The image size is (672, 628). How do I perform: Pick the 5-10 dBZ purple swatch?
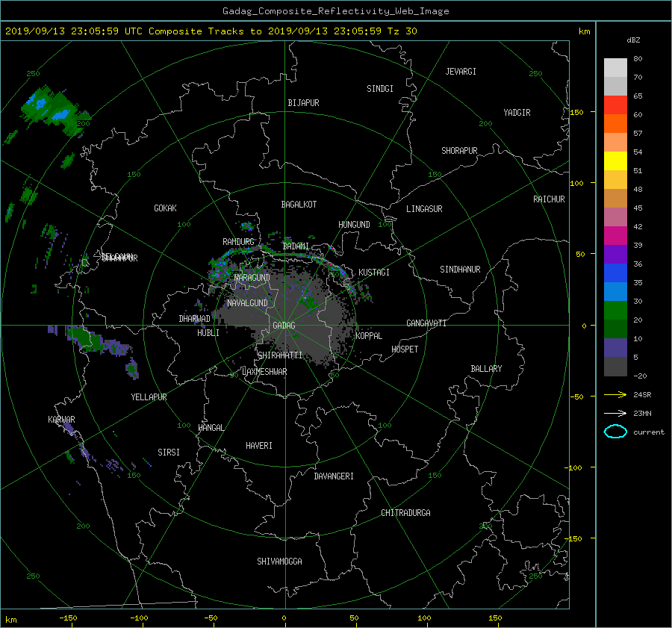point(615,348)
